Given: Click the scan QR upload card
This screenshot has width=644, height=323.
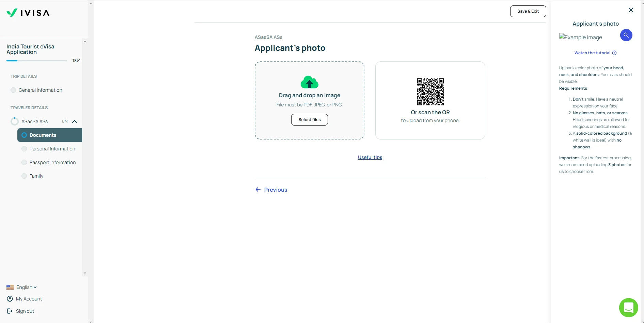Looking at the screenshot, I should tap(430, 100).
